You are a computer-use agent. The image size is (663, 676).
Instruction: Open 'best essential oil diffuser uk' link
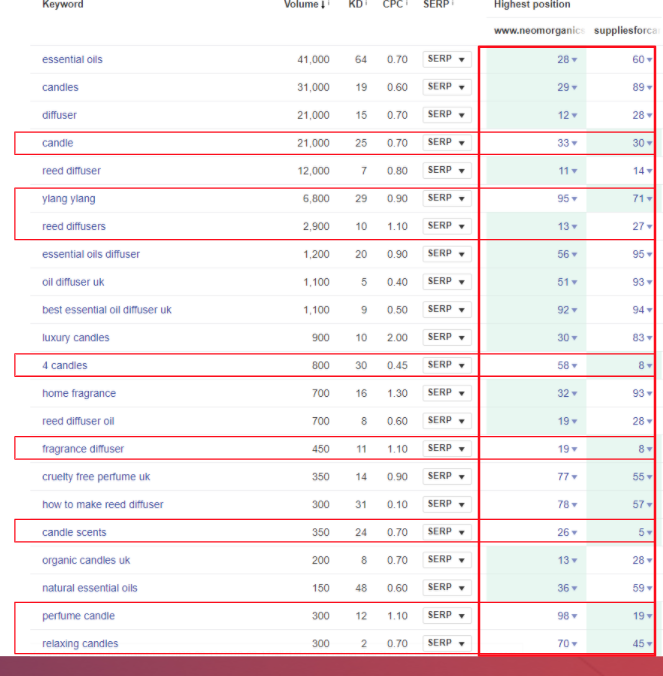[x=107, y=310]
